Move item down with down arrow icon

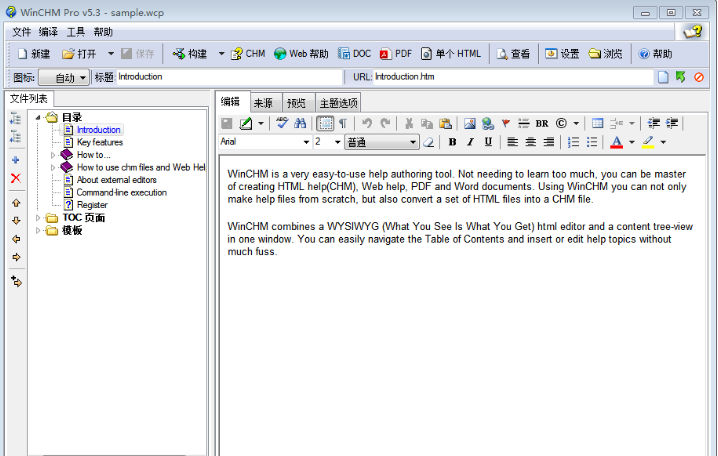[x=16, y=221]
